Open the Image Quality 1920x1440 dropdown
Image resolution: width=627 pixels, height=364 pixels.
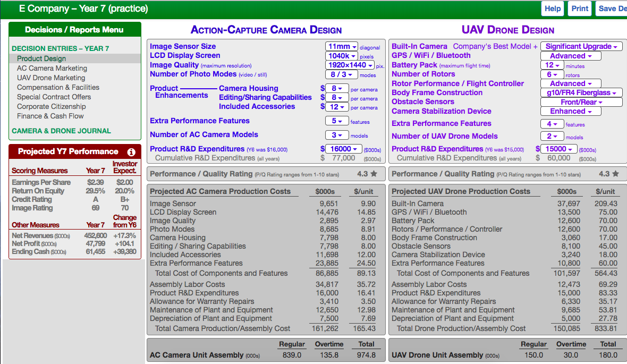(350, 65)
